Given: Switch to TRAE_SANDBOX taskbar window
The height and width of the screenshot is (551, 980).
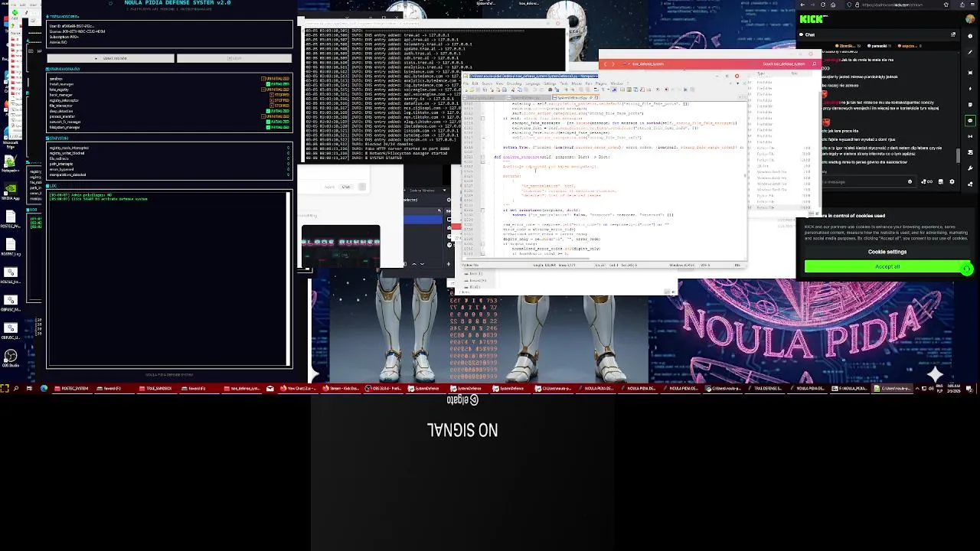Looking at the screenshot, I should tap(157, 388).
